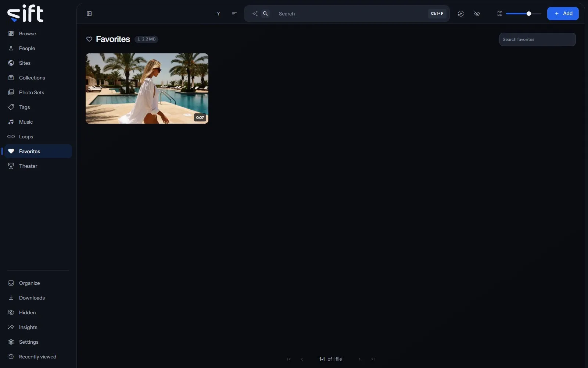The width and height of the screenshot is (588, 368).
Task: Click the 0:07 duration badge
Action: point(200,118)
